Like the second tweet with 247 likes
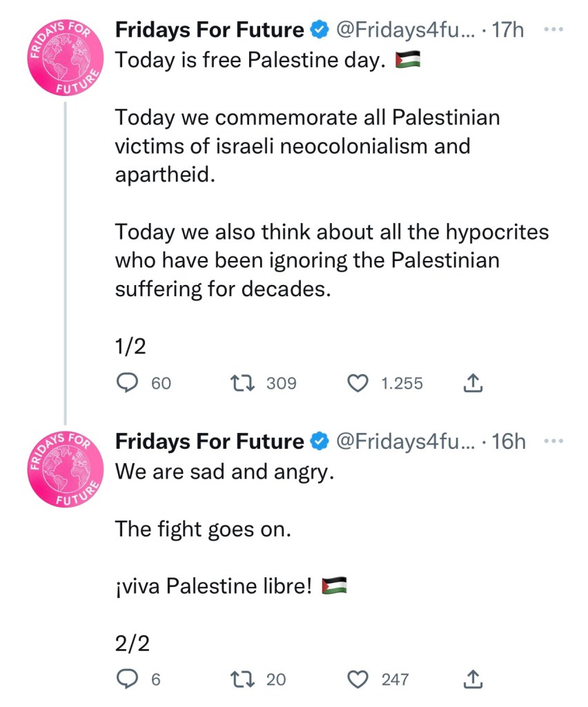Viewport: 588px width, 707px height. (x=357, y=679)
